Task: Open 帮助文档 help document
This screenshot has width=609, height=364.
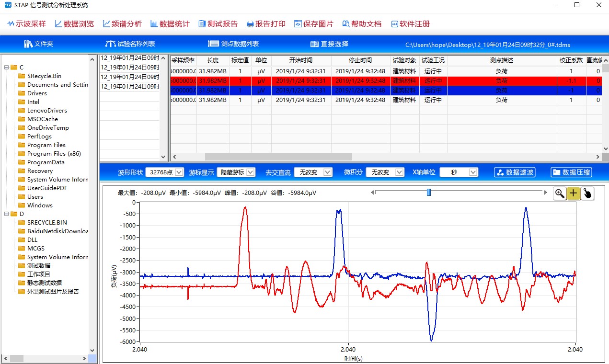Action: (362, 23)
